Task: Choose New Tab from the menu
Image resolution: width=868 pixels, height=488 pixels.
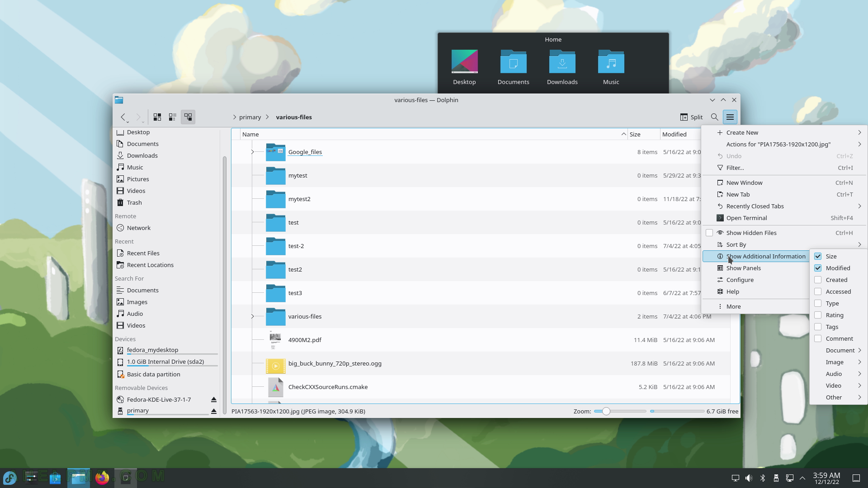Action: 784,194
